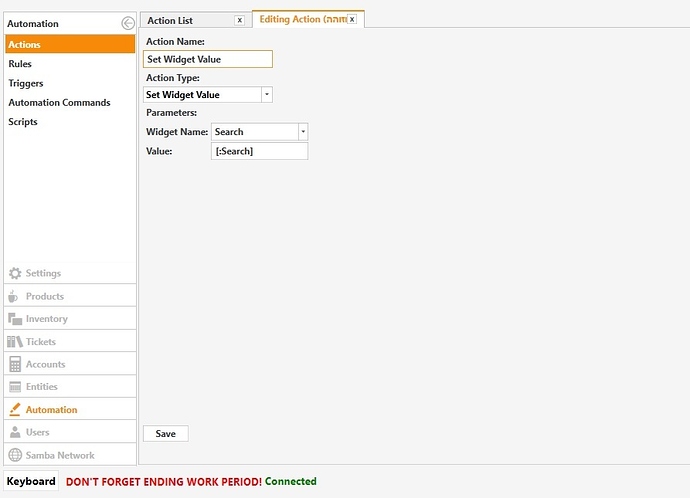Viewport: 690px width, 498px height.
Task: Click the Settings gear icon
Action: click(15, 273)
